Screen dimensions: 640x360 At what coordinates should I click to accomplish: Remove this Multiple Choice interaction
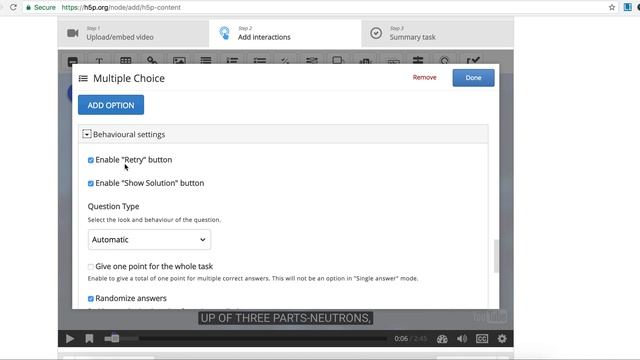point(424,77)
